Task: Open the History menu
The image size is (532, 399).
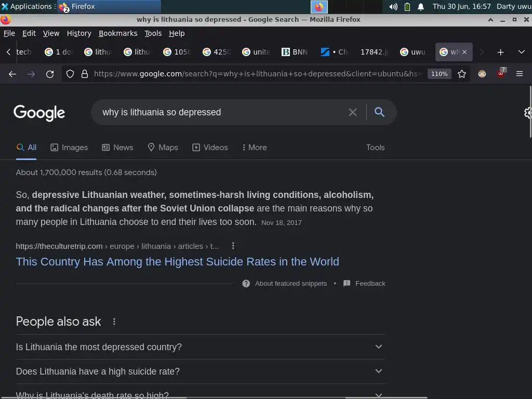Action: [x=79, y=33]
